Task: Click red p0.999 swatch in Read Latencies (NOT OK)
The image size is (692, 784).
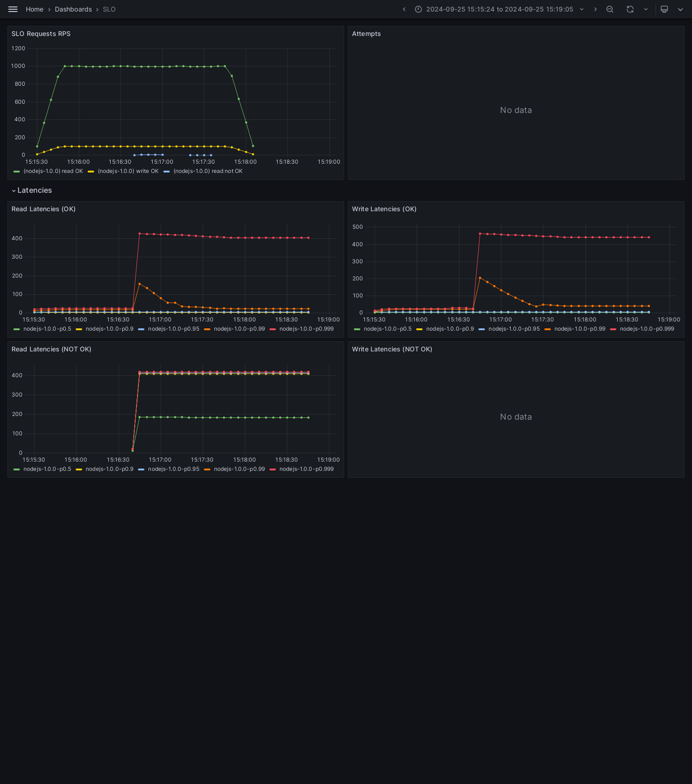Action: pyautogui.click(x=273, y=469)
